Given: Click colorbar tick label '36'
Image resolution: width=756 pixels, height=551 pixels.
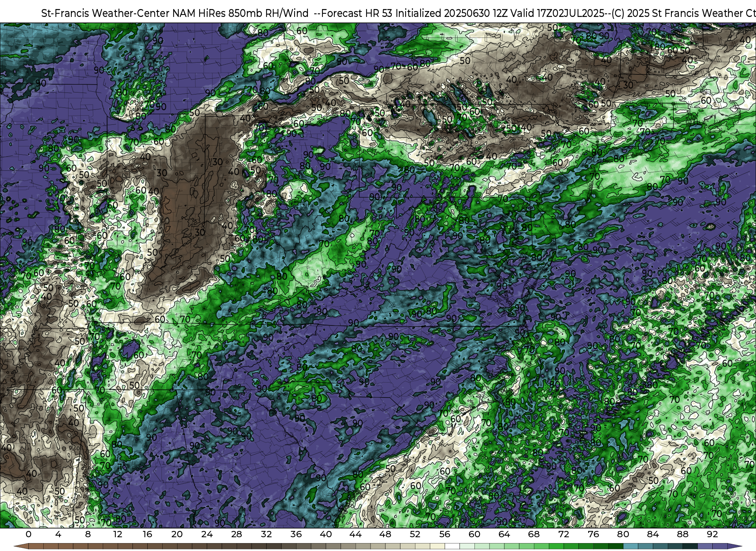Looking at the screenshot, I should point(296,534).
